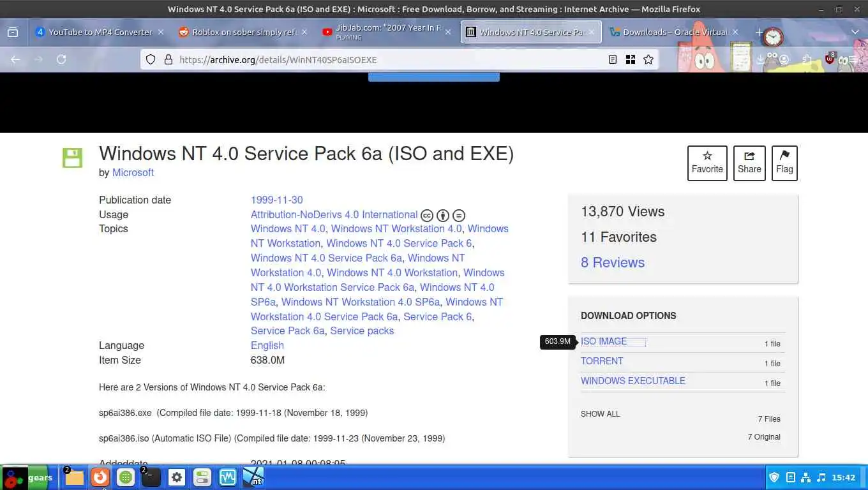Screen dimensions: 868x490
Task: Open the system monitor taskbar icon
Action: coord(228,477)
